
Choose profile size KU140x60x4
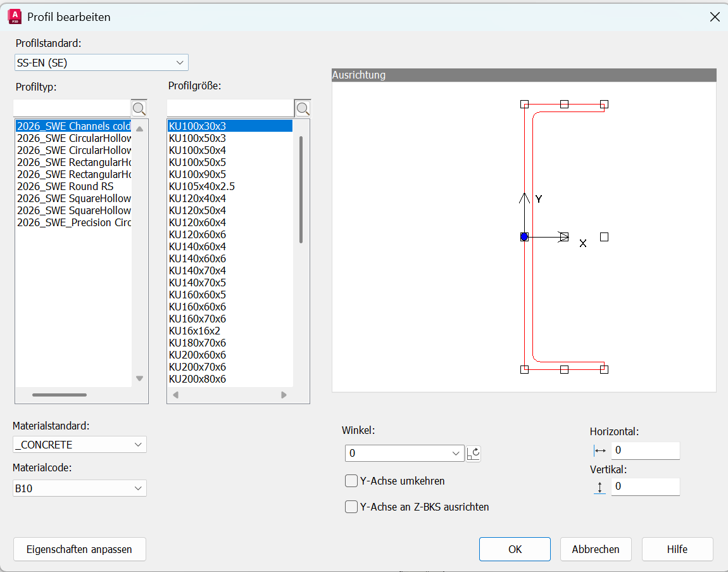click(x=198, y=246)
